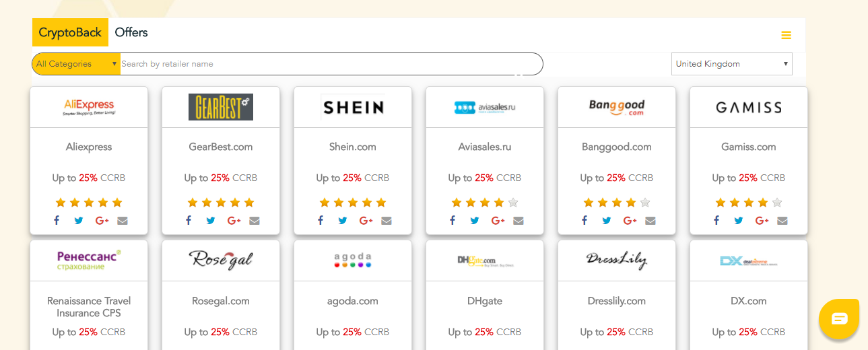Open the Rosegal.com retailer link

[x=221, y=301]
